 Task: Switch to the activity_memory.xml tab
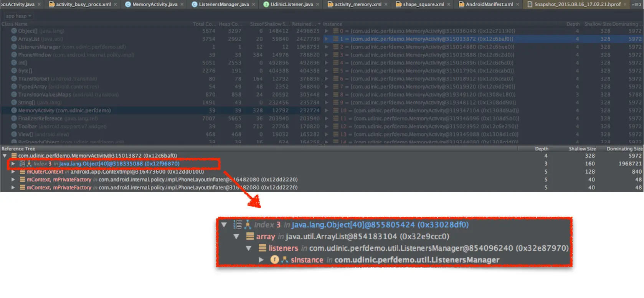(x=358, y=4)
